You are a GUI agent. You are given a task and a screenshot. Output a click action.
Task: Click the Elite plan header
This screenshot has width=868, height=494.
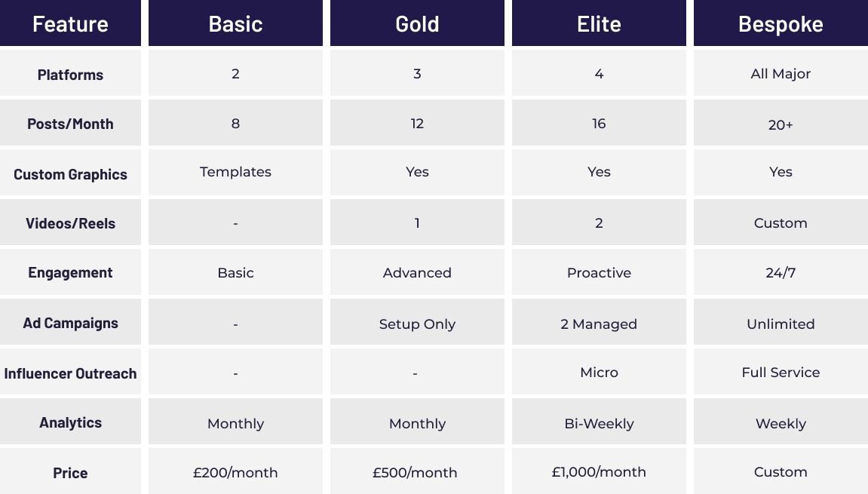(x=599, y=23)
